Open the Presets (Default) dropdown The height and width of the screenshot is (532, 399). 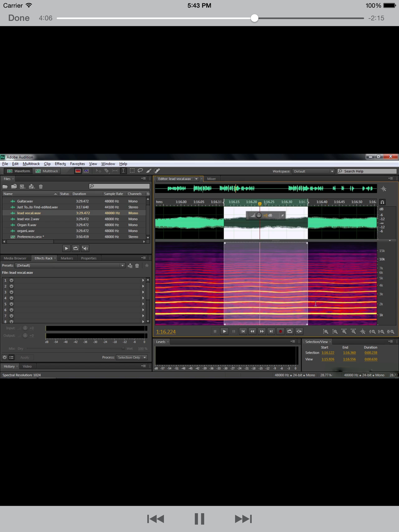click(x=70, y=266)
